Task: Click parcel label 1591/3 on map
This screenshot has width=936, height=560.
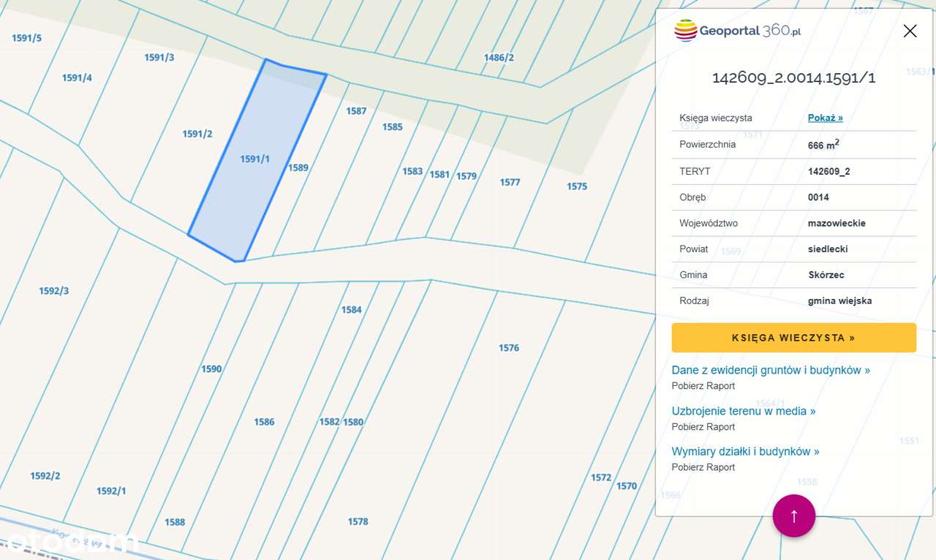Action: point(159,57)
